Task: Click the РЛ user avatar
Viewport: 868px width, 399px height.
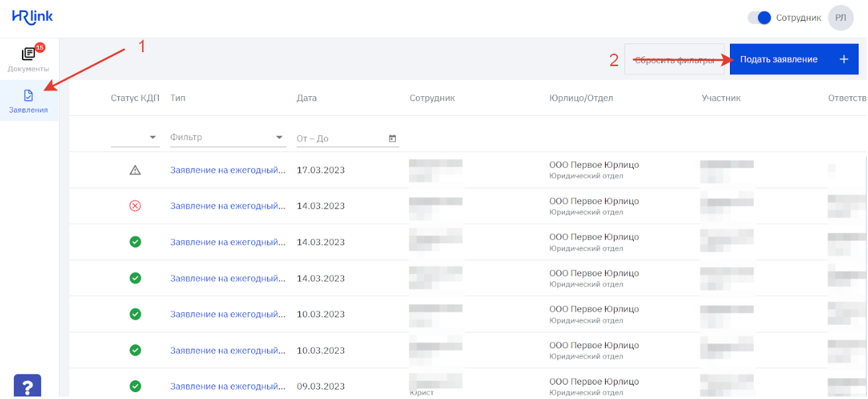Action: click(x=840, y=18)
